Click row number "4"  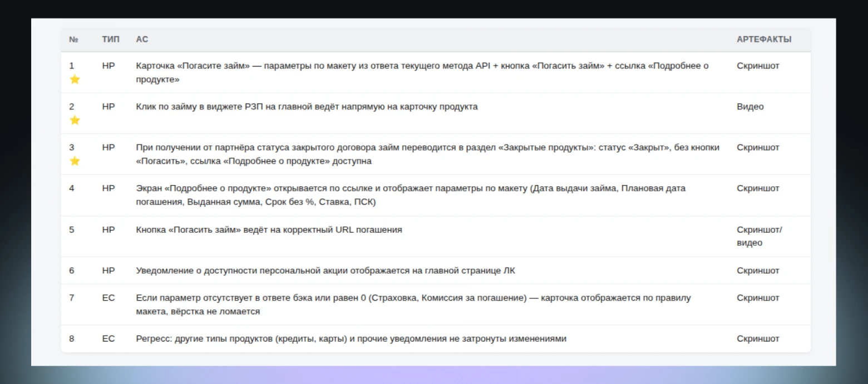(72, 188)
